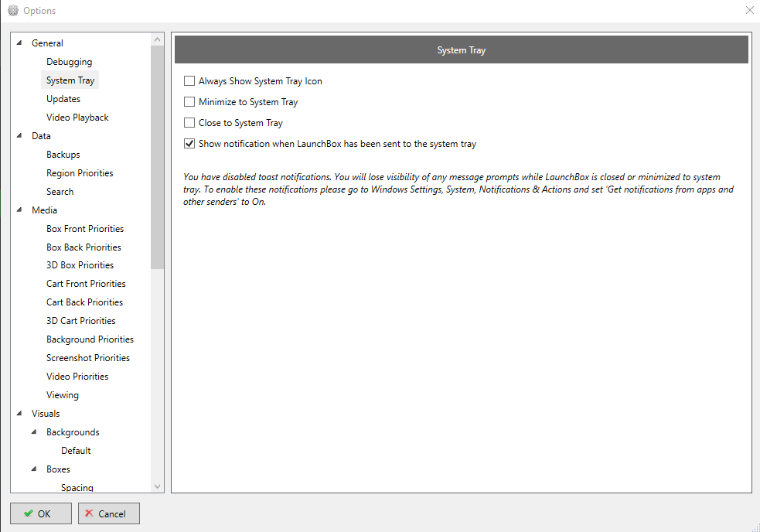Collapse the Backgrounds subtree arrow
Screen dimensions: 760x532
[x=34, y=431]
